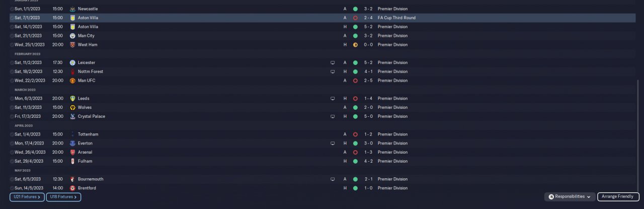
Task: Click the Man UFC club badge
Action: pyautogui.click(x=73, y=81)
